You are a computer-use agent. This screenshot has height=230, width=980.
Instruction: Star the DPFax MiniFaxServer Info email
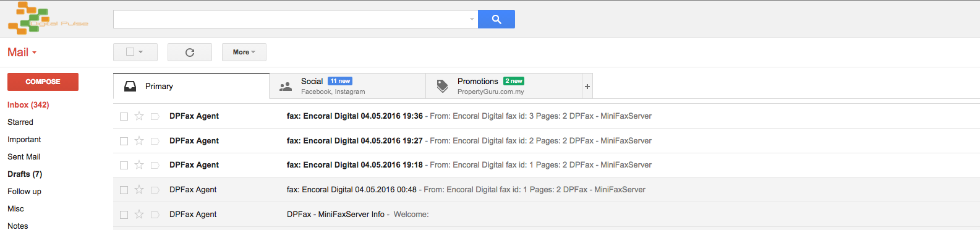[139, 215]
